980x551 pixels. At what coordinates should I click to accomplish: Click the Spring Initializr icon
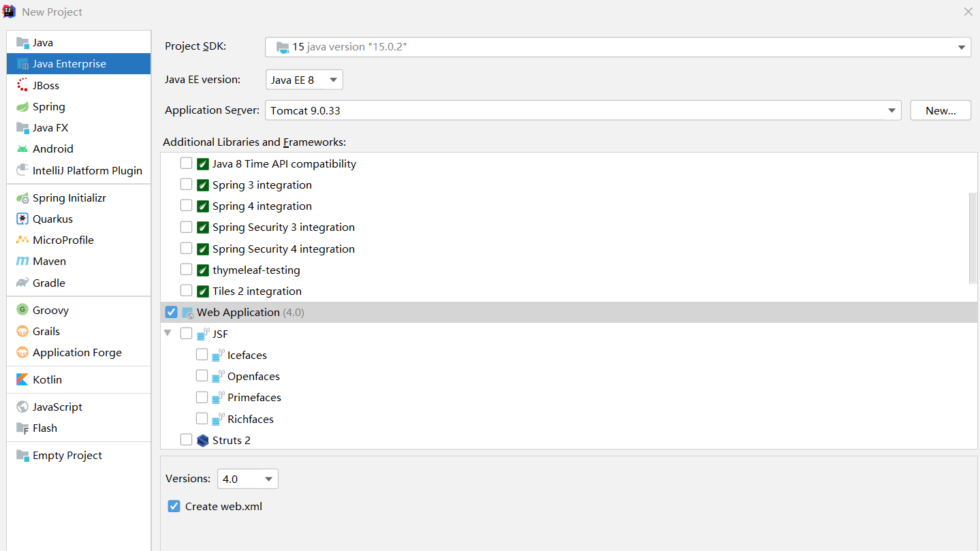(x=22, y=198)
